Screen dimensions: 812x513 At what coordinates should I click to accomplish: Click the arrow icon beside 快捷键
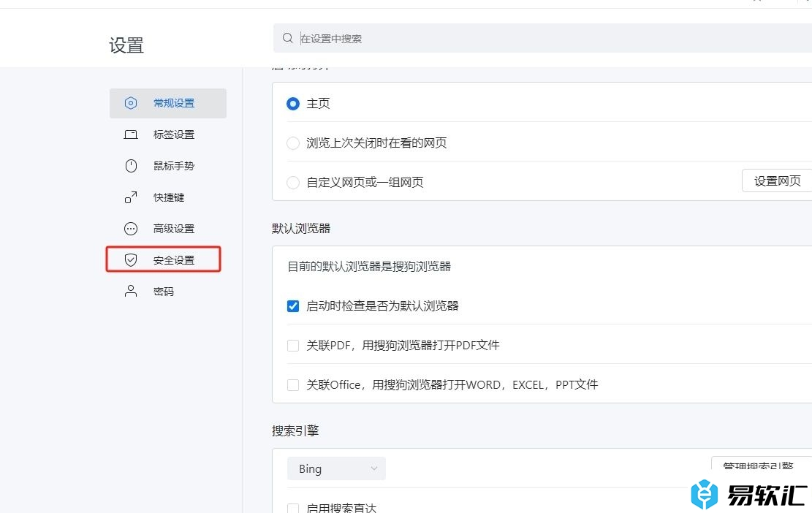(131, 197)
